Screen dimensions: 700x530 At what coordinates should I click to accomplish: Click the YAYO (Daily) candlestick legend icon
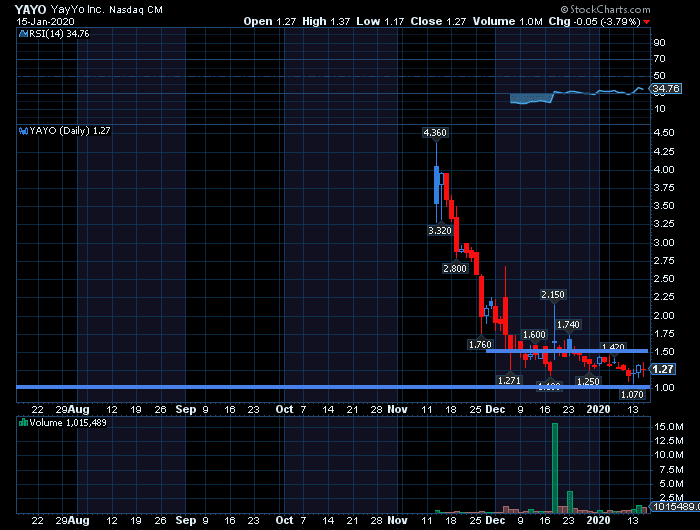click(23, 131)
